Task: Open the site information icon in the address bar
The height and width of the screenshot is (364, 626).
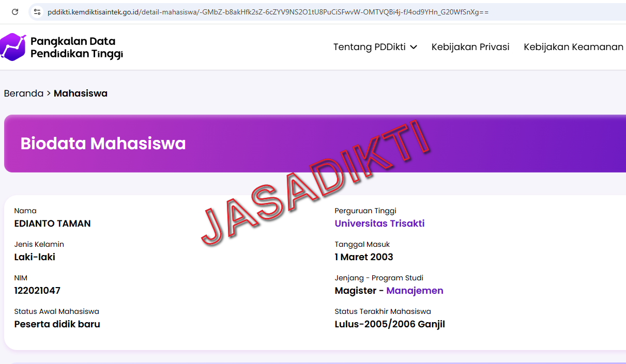Action: (37, 11)
